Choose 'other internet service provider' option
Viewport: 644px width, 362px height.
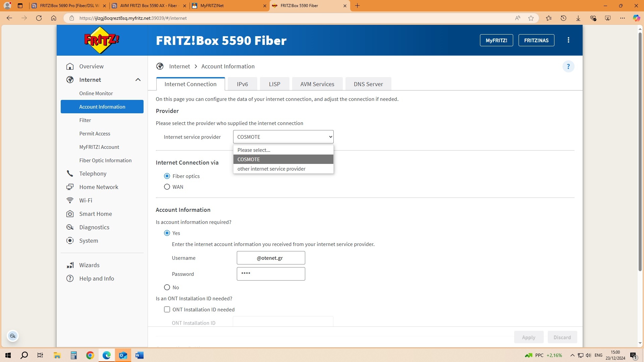coord(283,169)
